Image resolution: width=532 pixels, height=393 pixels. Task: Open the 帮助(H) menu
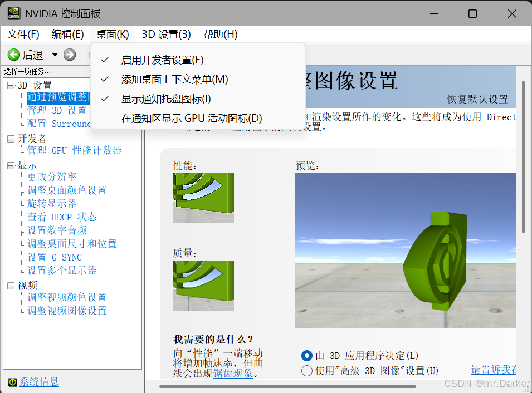[x=220, y=35]
